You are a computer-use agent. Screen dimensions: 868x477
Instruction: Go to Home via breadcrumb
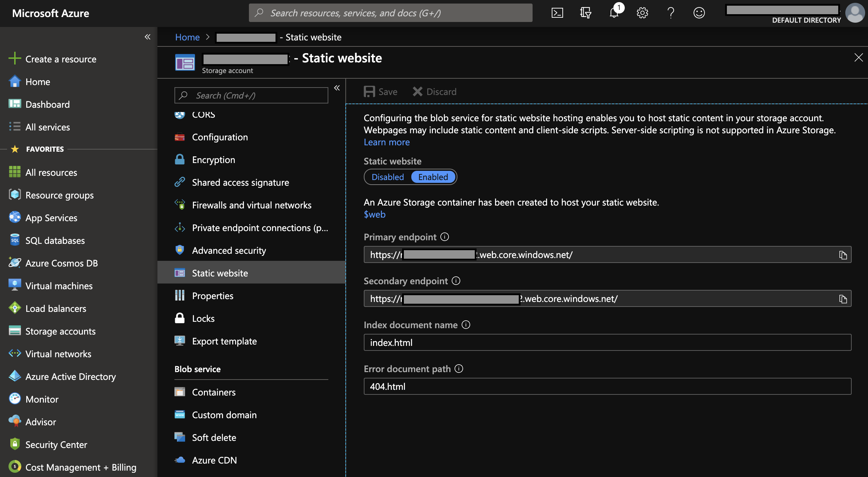pyautogui.click(x=187, y=37)
